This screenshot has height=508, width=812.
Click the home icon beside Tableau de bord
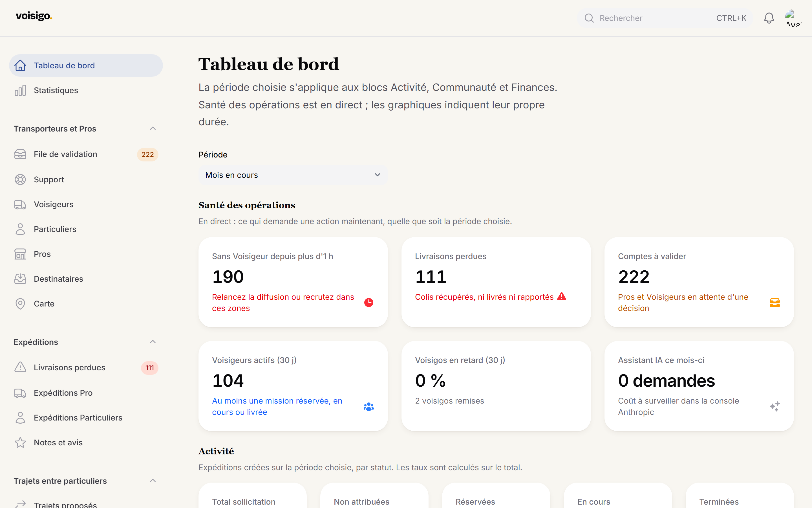[20, 65]
